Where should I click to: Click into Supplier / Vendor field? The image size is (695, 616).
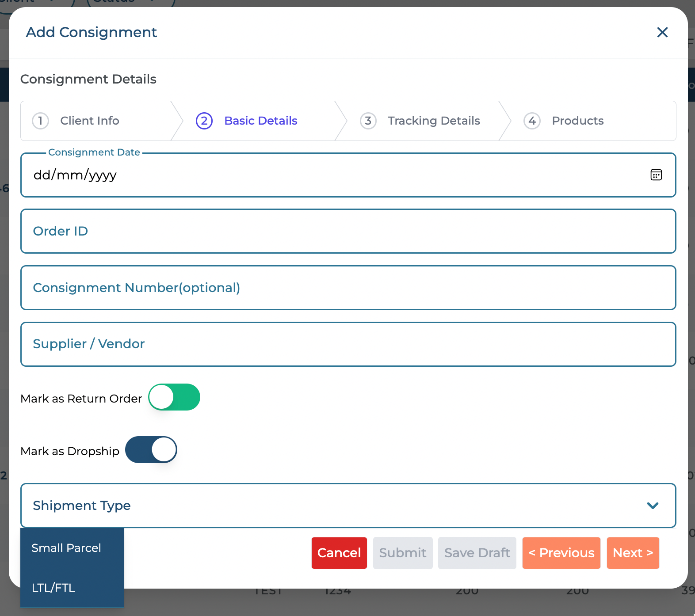pos(348,344)
